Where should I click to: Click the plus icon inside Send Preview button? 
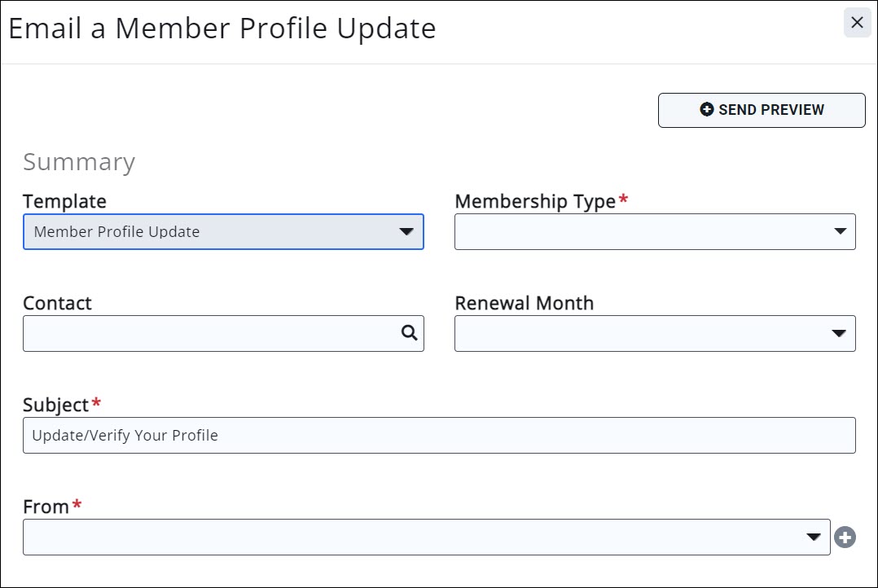click(x=709, y=109)
